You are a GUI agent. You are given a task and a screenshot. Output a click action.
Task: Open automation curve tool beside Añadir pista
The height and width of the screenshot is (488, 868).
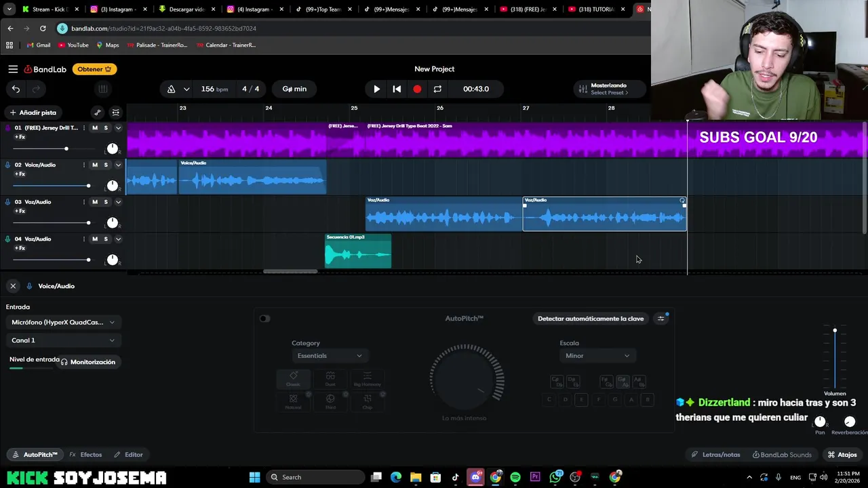[x=98, y=113]
